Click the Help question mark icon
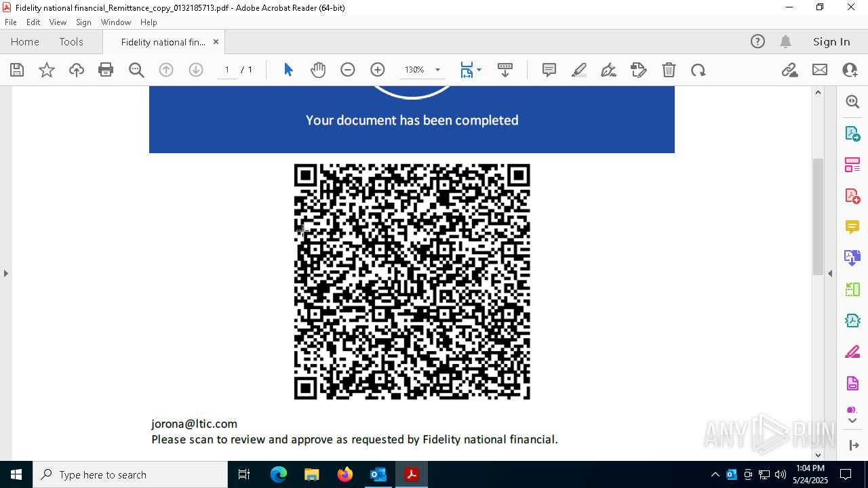Viewport: 868px width, 488px height. (x=757, y=41)
